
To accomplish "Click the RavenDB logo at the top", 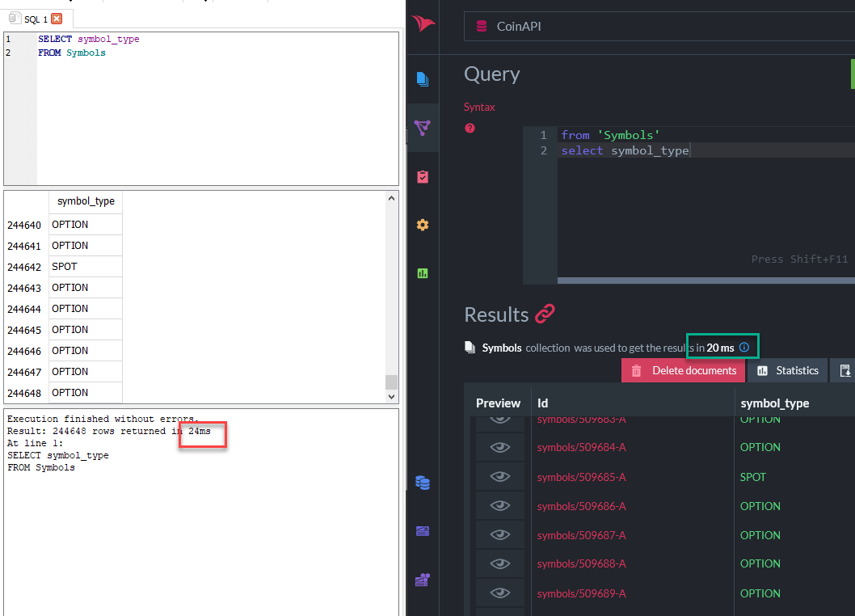I will 422,24.
